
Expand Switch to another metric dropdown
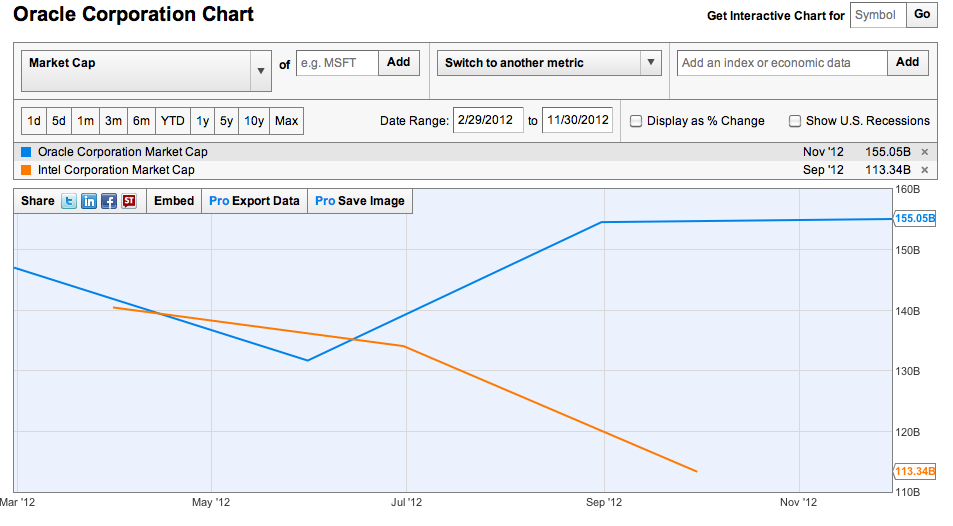(x=549, y=63)
